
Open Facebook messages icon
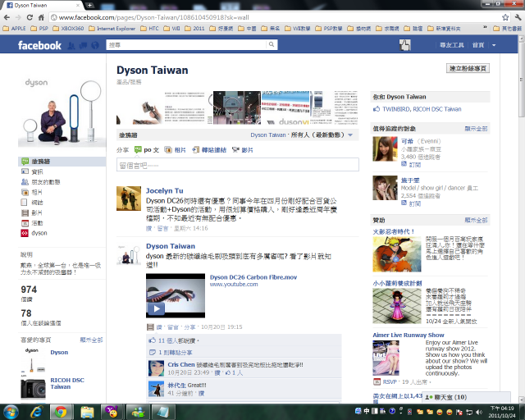(x=84, y=45)
